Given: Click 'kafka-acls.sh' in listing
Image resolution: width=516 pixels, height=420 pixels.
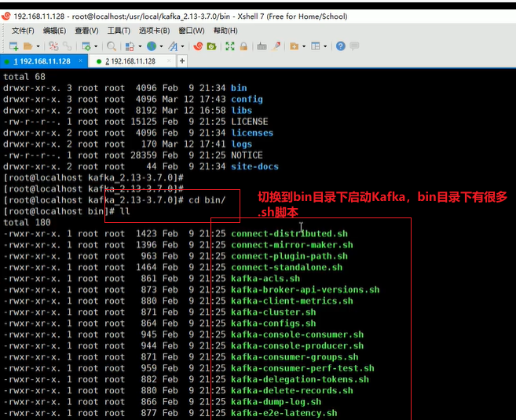Looking at the screenshot, I should [265, 279].
